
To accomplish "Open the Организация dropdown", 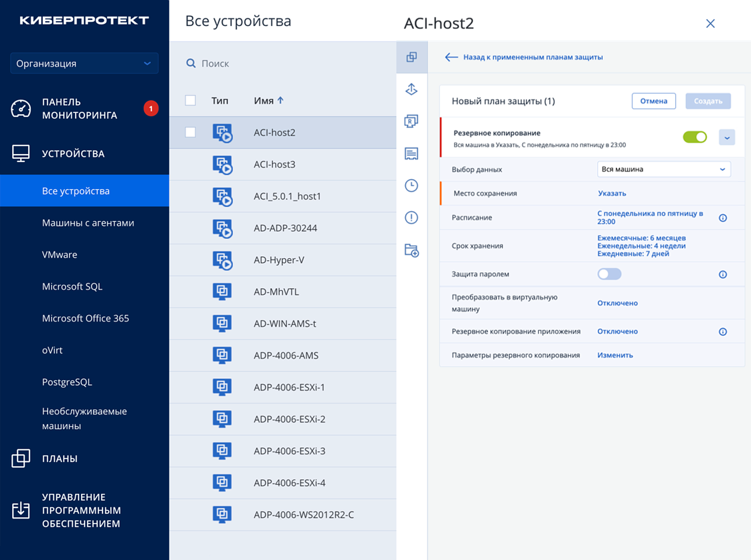I will pyautogui.click(x=84, y=64).
